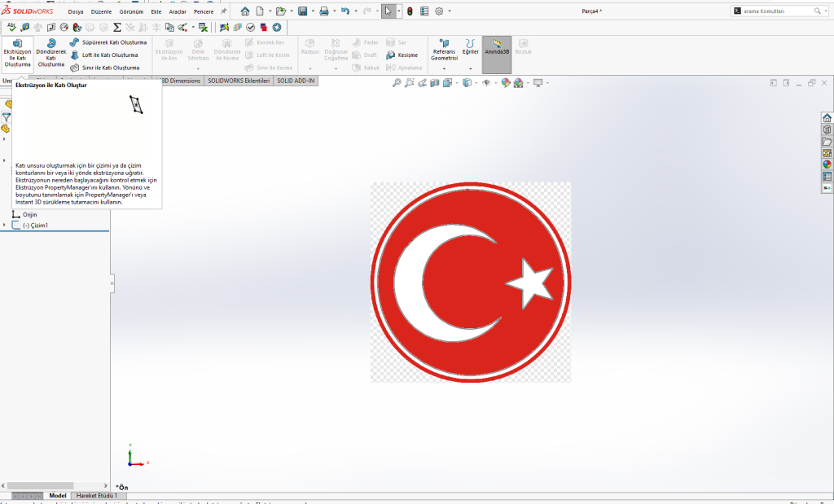834x504 pixels.
Task: Toggle the menu bar pin icon
Action: [x=224, y=11]
